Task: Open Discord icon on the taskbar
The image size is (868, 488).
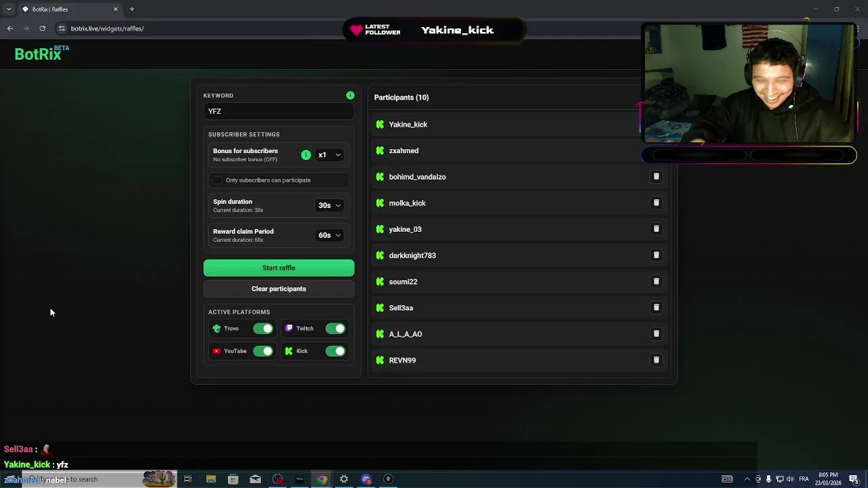Action: pyautogui.click(x=366, y=479)
